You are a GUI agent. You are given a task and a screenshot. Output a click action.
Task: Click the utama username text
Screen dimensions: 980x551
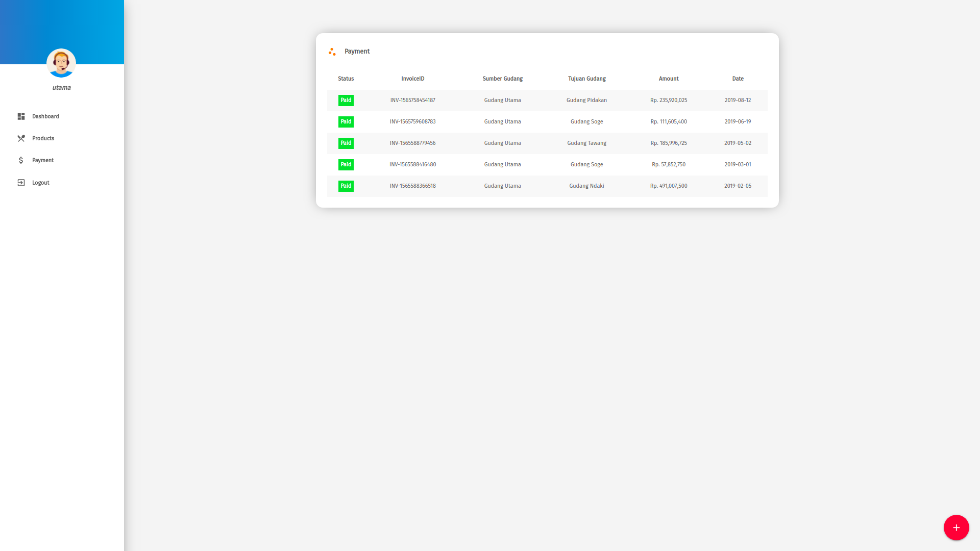[61, 88]
